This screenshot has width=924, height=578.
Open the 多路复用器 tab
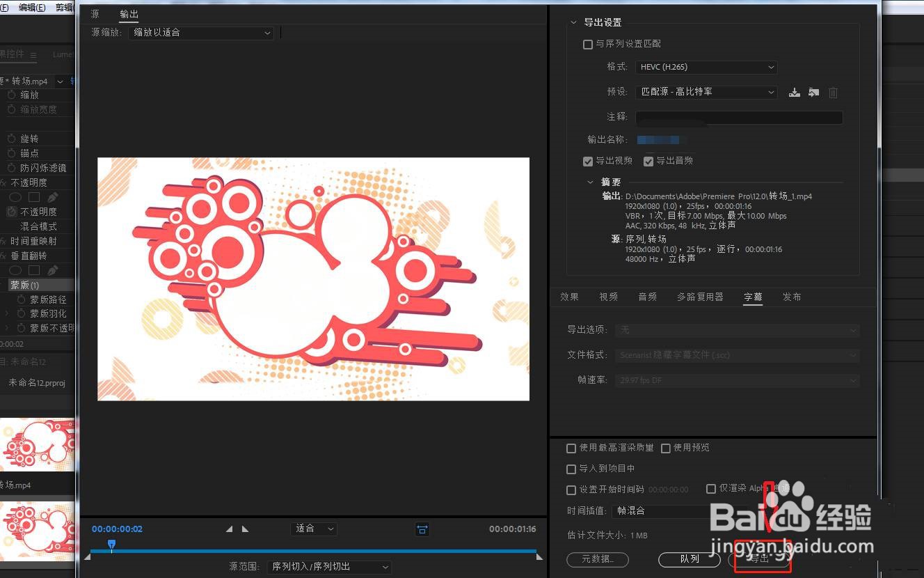coord(700,297)
